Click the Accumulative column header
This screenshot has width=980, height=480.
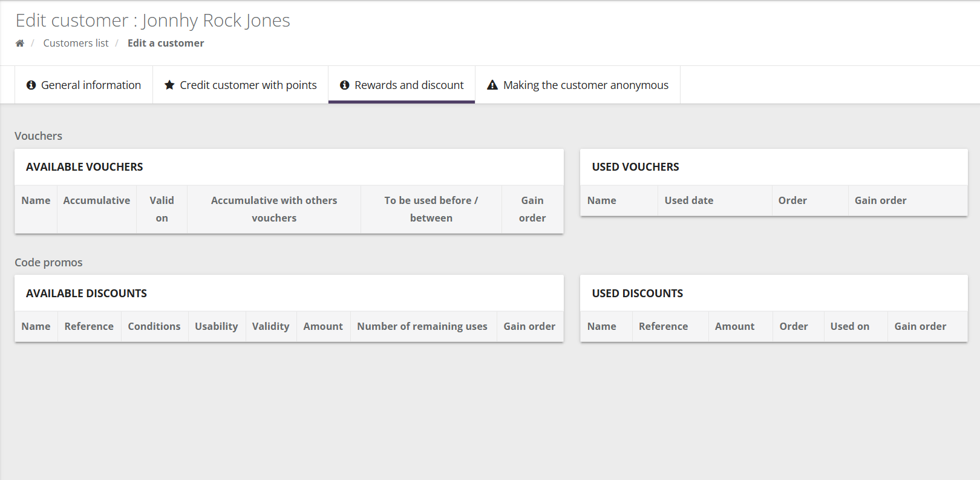97,200
